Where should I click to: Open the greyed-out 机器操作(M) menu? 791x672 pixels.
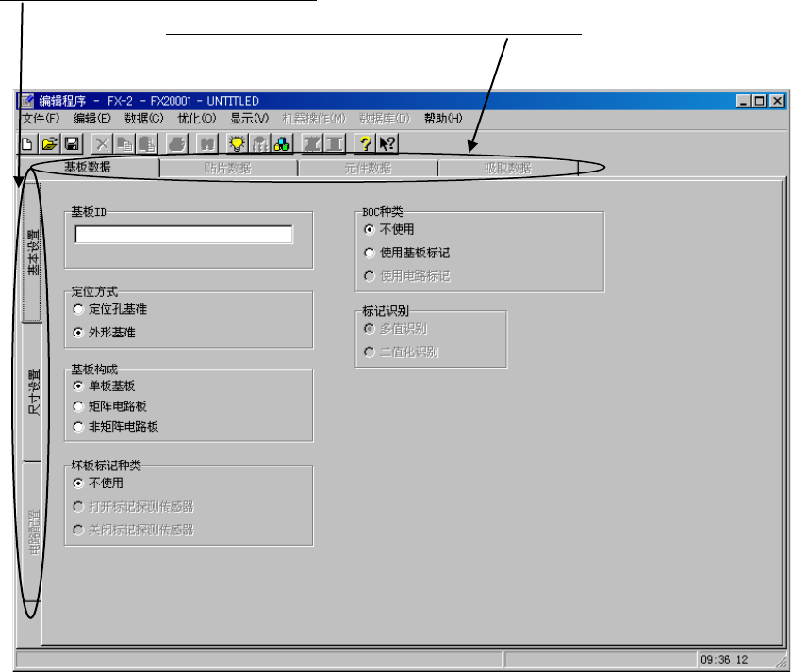coord(314,118)
